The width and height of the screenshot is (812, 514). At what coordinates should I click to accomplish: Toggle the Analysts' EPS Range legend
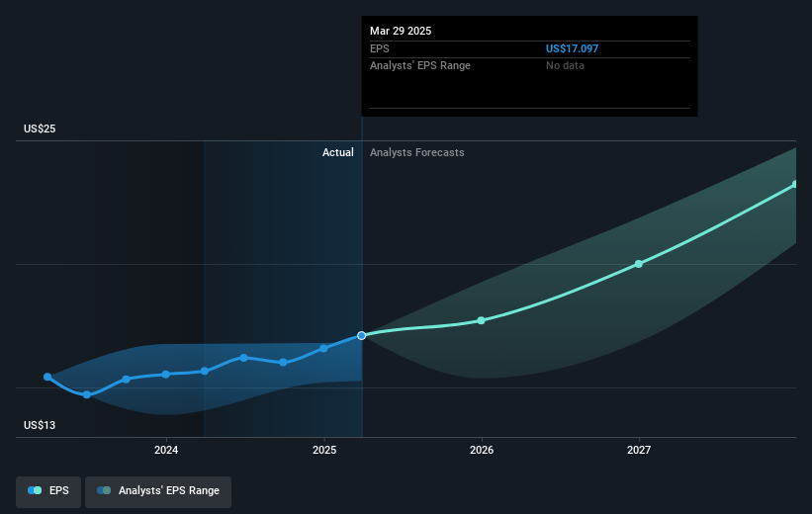158,491
